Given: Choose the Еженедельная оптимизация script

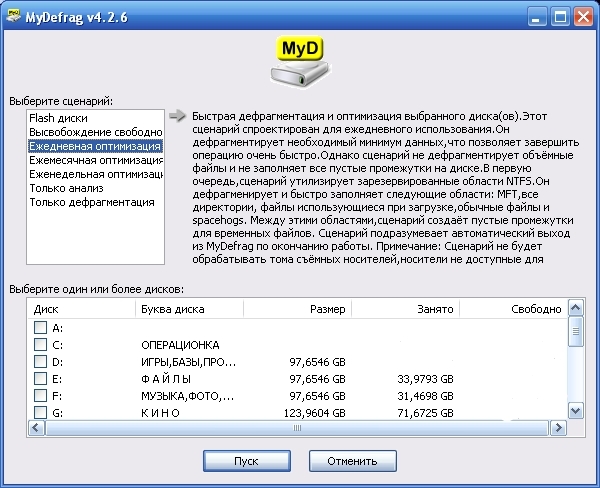Looking at the screenshot, I should (x=96, y=174).
